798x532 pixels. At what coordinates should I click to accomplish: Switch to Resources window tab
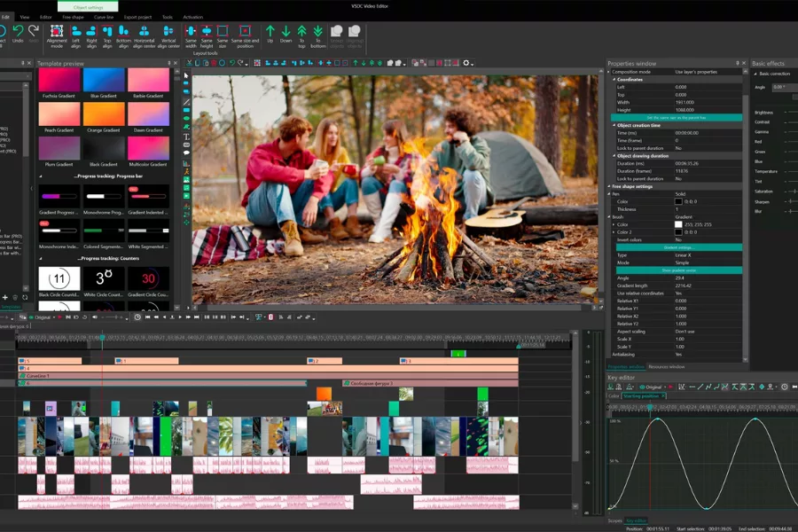click(x=666, y=366)
